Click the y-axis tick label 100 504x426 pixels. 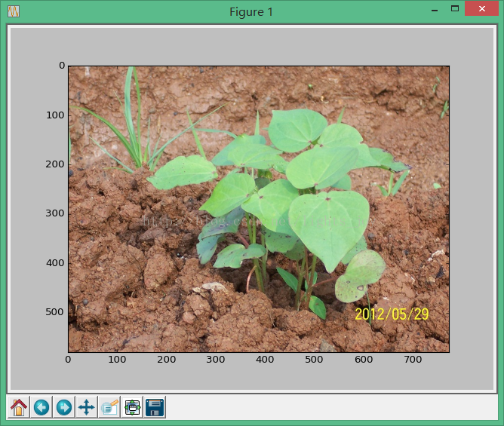coord(55,115)
